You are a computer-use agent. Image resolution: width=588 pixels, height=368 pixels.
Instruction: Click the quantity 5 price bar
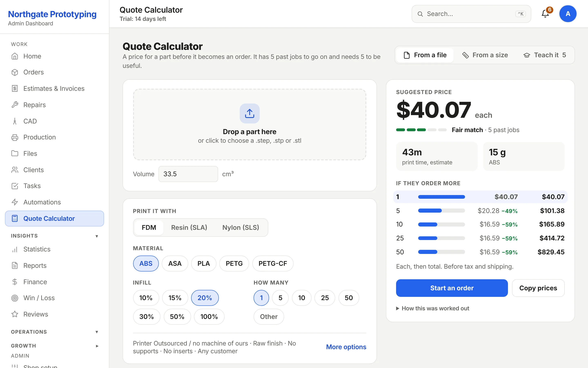[x=441, y=211]
